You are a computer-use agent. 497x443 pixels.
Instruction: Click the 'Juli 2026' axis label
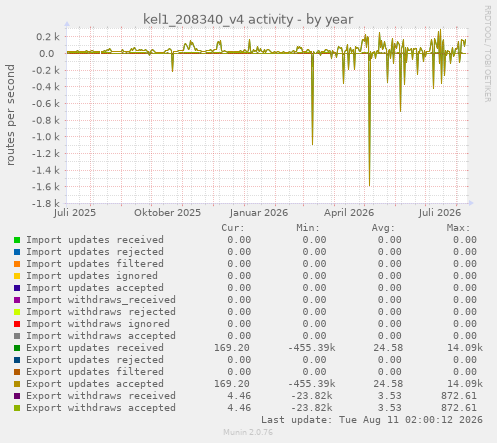[440, 213]
